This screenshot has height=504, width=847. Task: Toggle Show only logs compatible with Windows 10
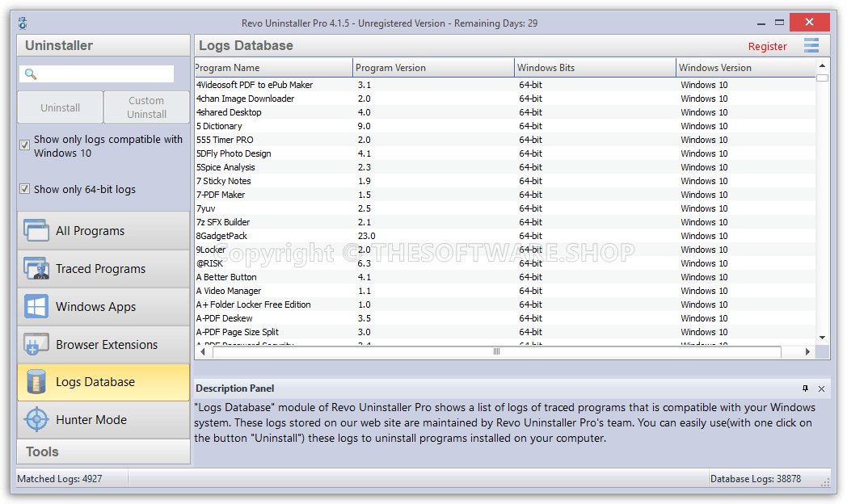pyautogui.click(x=24, y=145)
